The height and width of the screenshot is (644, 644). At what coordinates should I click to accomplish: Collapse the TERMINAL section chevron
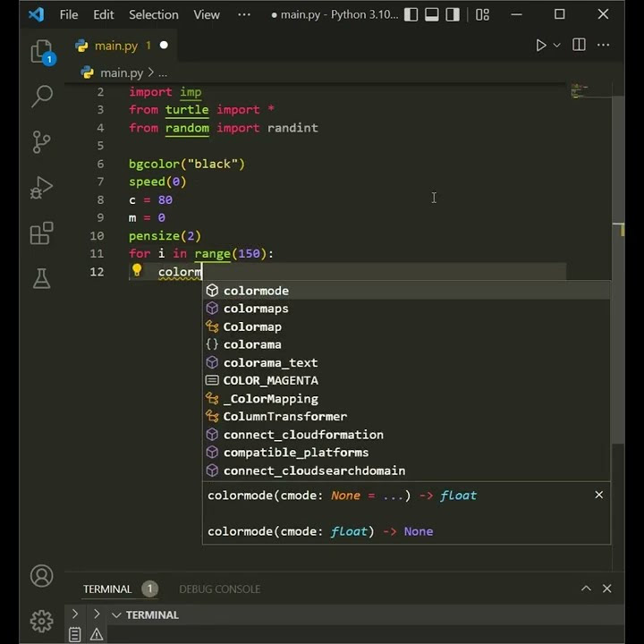116,614
